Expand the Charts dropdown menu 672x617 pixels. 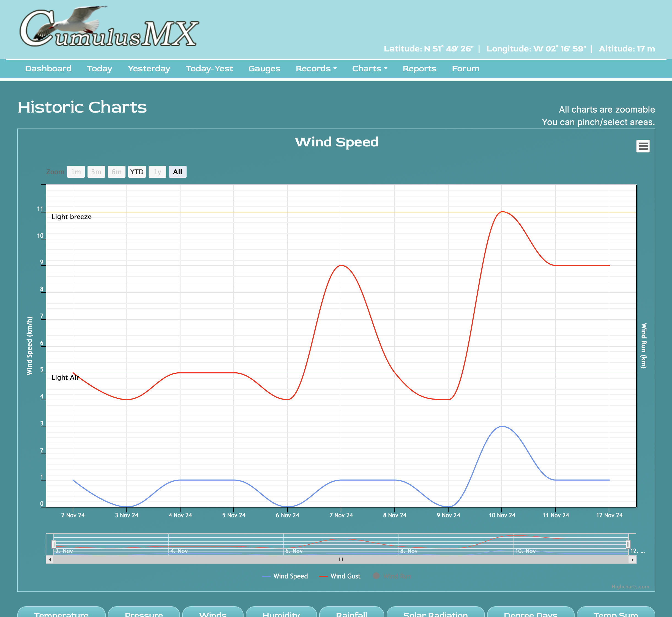pos(370,69)
